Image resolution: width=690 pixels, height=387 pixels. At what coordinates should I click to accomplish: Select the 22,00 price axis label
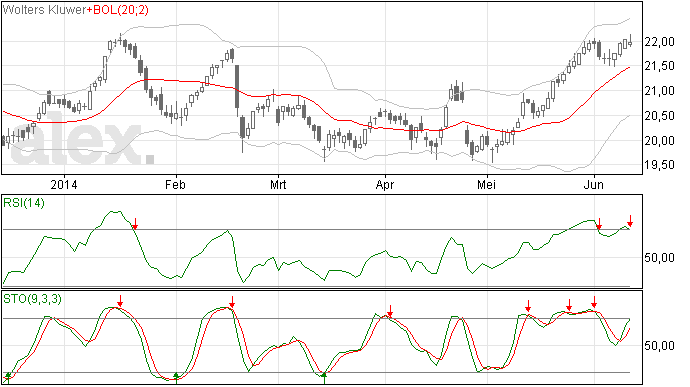659,42
